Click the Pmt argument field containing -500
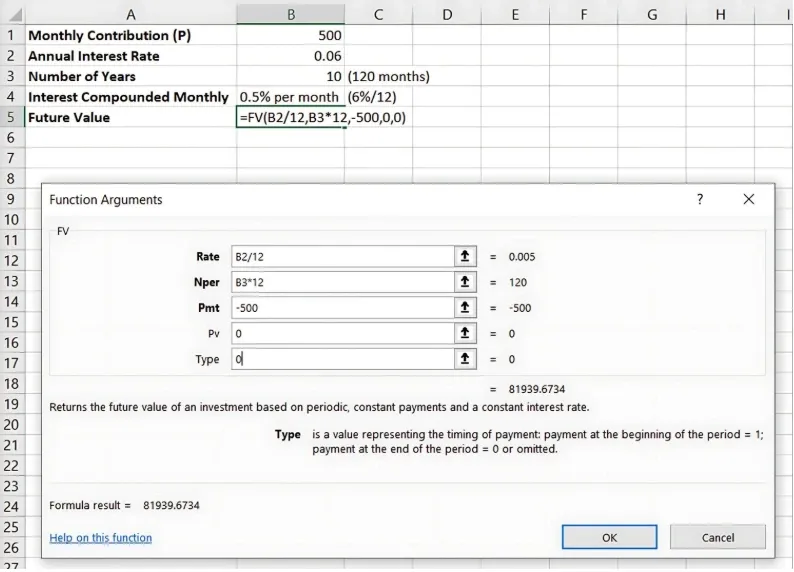The height and width of the screenshot is (572, 794). [342, 308]
